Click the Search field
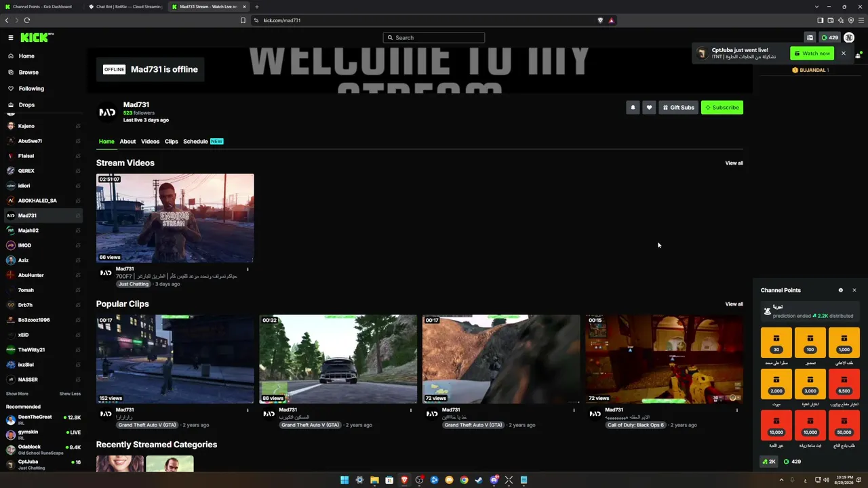Viewport: 868px width, 488px height. click(x=434, y=37)
